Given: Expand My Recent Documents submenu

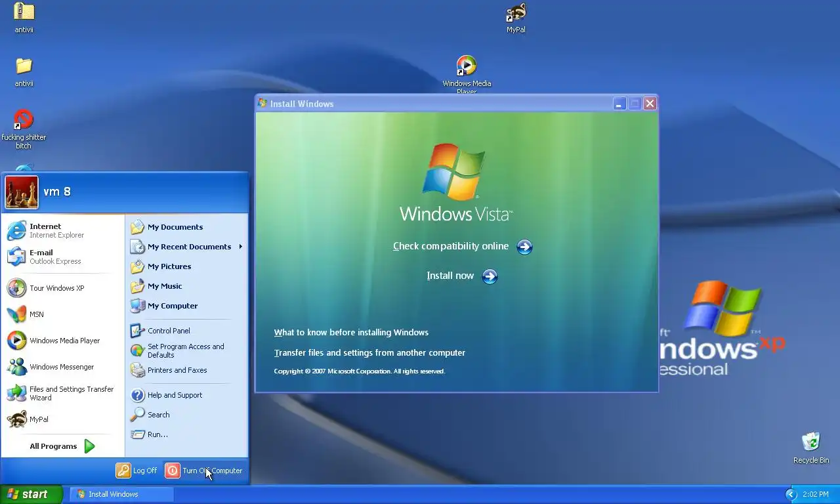Looking at the screenshot, I should [x=186, y=247].
